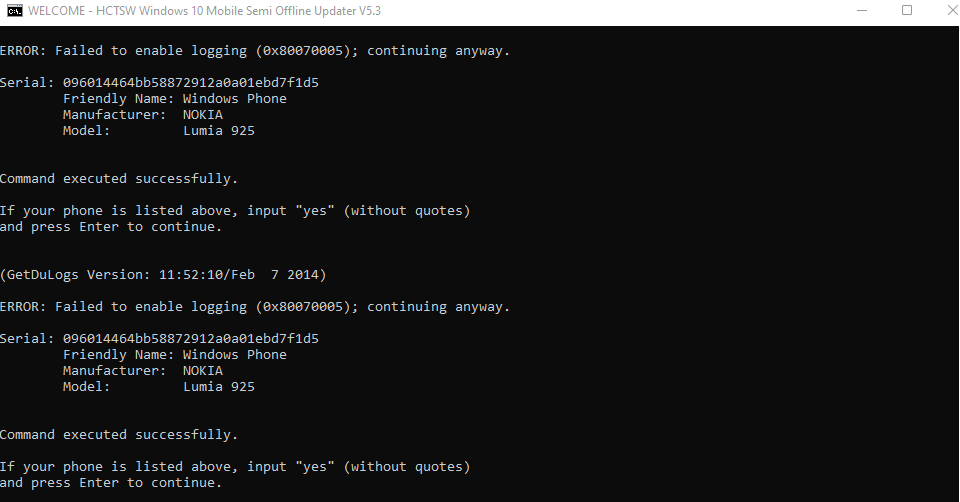Click the first 'Command executed successfully' message
This screenshot has width=960, height=502.
[x=119, y=179]
